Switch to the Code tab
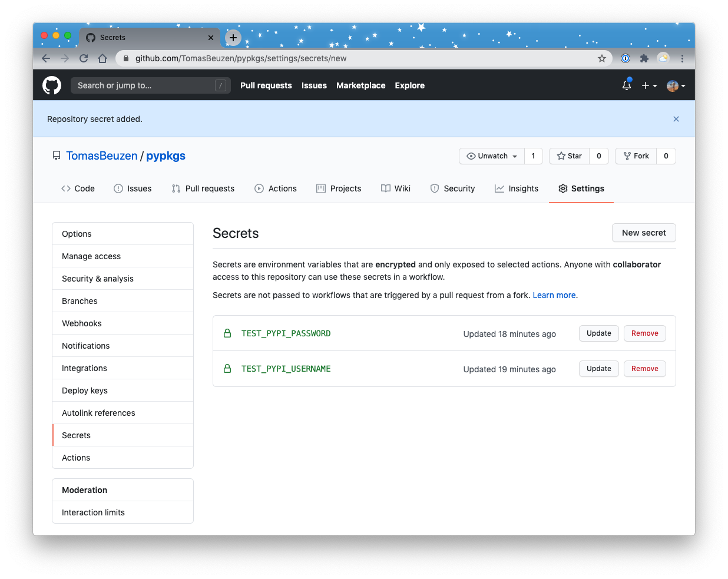 [x=78, y=188]
